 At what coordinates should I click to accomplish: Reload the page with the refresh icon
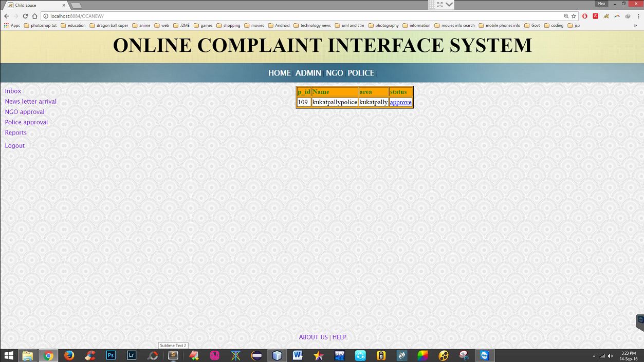25,16
